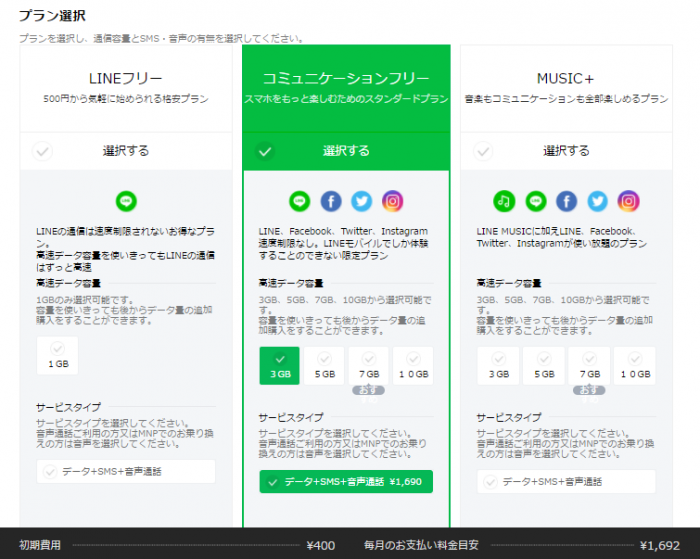The height and width of the screenshot is (559, 700).
Task: Click 500円から気軽に始められる格安プラン subtitle
Action: [x=126, y=99]
